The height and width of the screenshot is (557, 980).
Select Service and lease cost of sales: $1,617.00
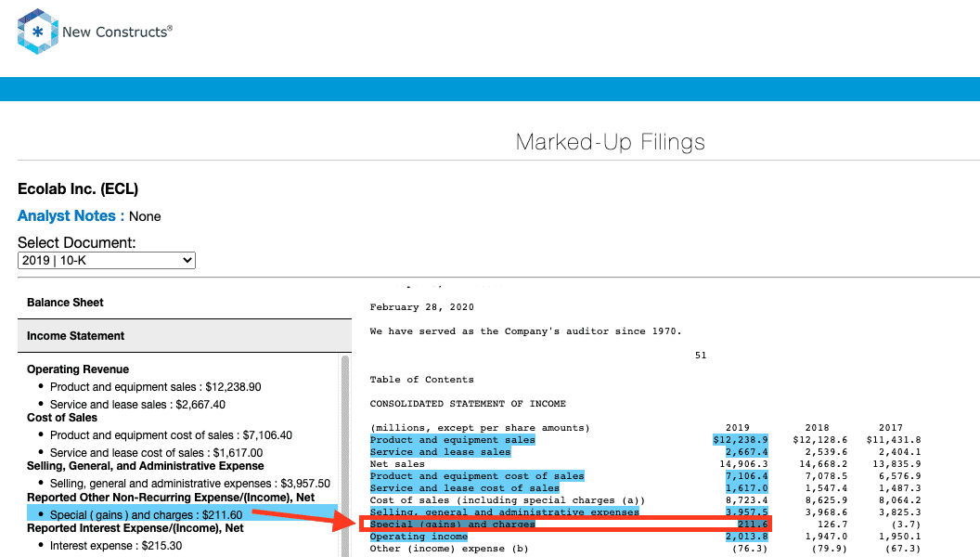pos(156,453)
